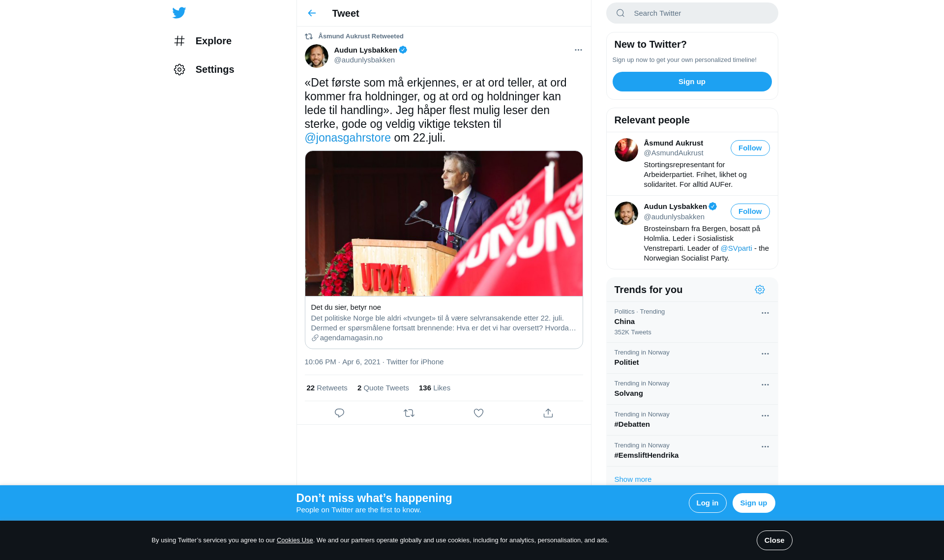Open the Utøya article preview image
The image size is (944, 560).
click(x=443, y=224)
